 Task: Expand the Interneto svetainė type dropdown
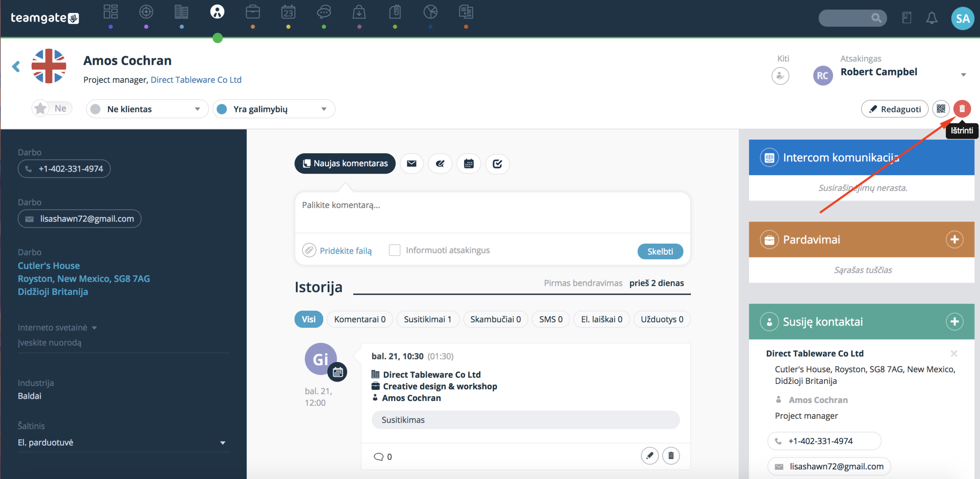[94, 328]
